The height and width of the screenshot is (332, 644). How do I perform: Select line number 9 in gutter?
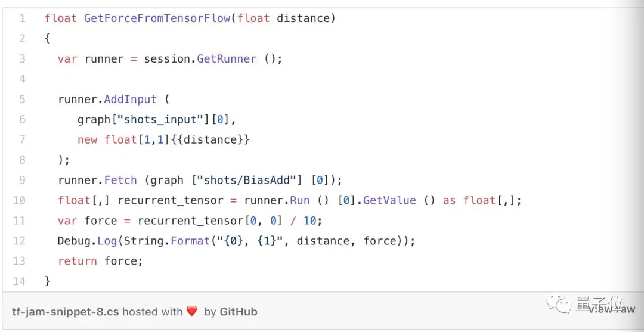tap(22, 180)
